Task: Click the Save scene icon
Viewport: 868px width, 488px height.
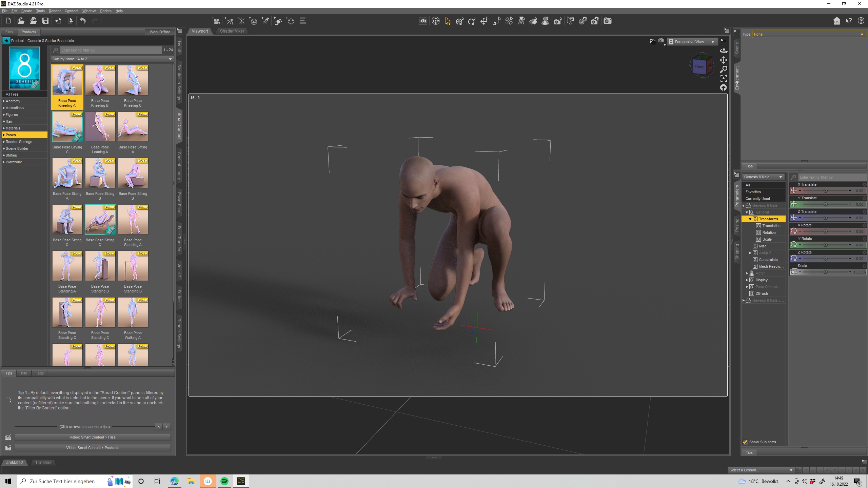Action: pyautogui.click(x=45, y=21)
